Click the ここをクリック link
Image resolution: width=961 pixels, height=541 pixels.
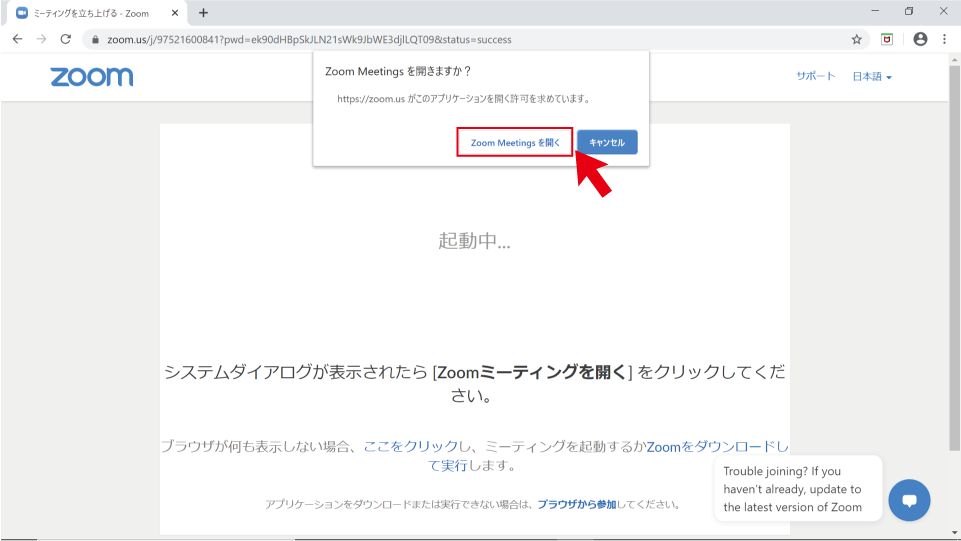pyautogui.click(x=411, y=447)
